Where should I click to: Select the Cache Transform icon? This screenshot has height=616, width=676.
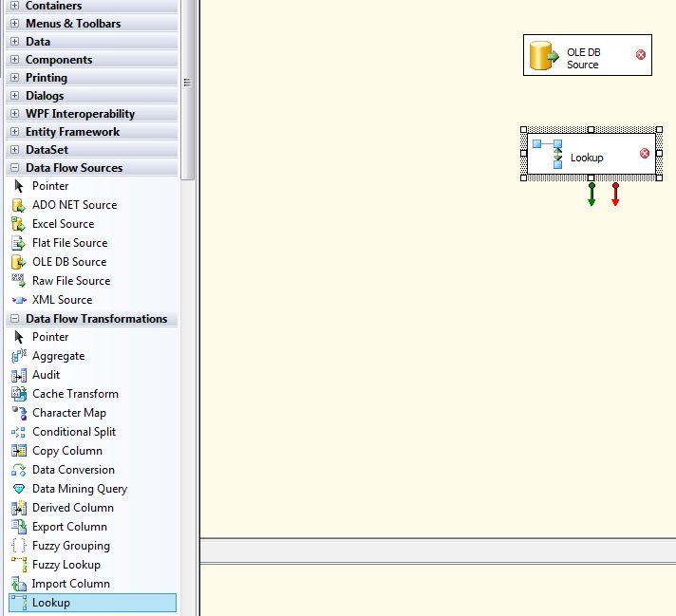[19, 394]
